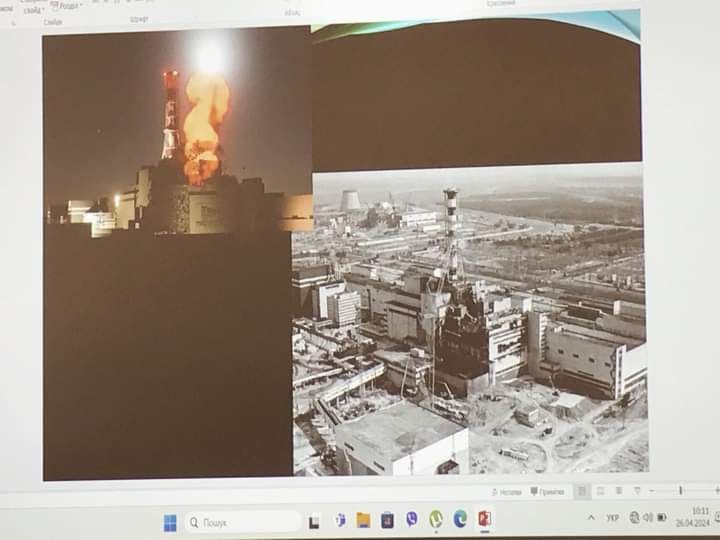This screenshot has width=720, height=540.
Task: Click the volume icon in system tray
Action: coord(648,517)
